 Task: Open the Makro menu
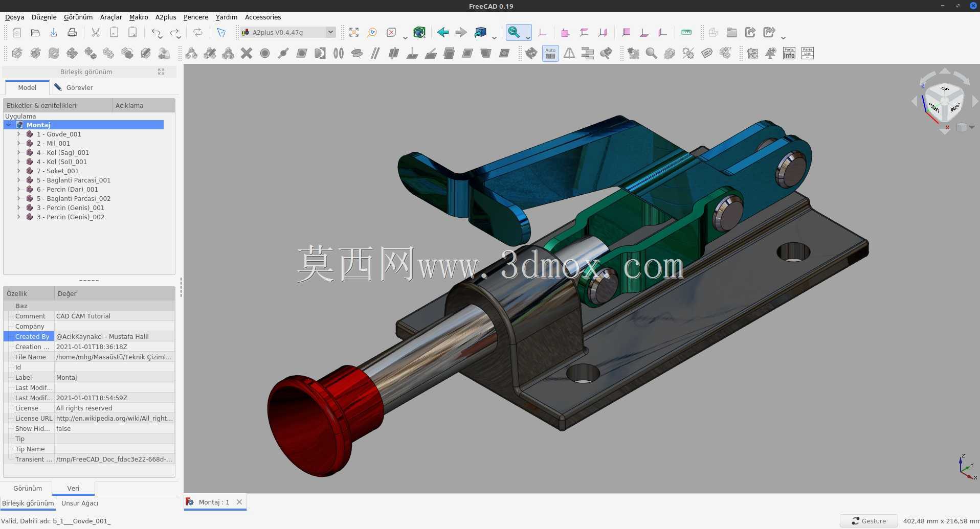[139, 17]
